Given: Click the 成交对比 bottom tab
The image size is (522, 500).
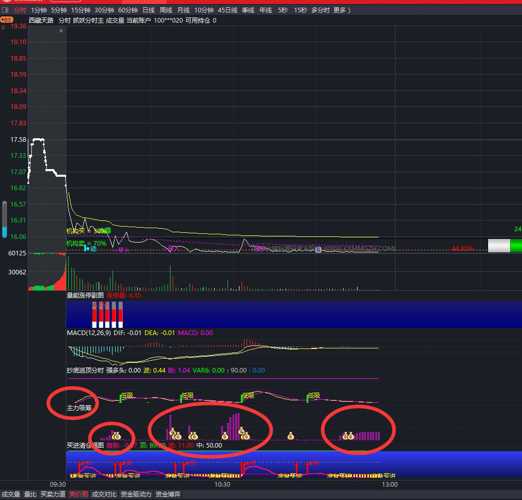Looking at the screenshot, I should click(104, 494).
